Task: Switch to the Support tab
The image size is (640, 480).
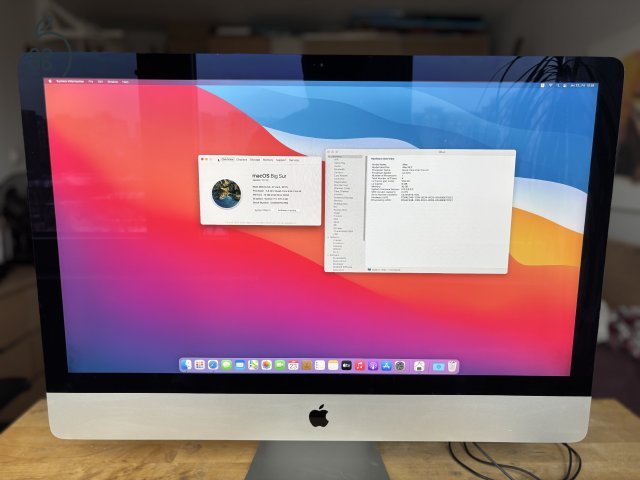Action: (x=281, y=160)
